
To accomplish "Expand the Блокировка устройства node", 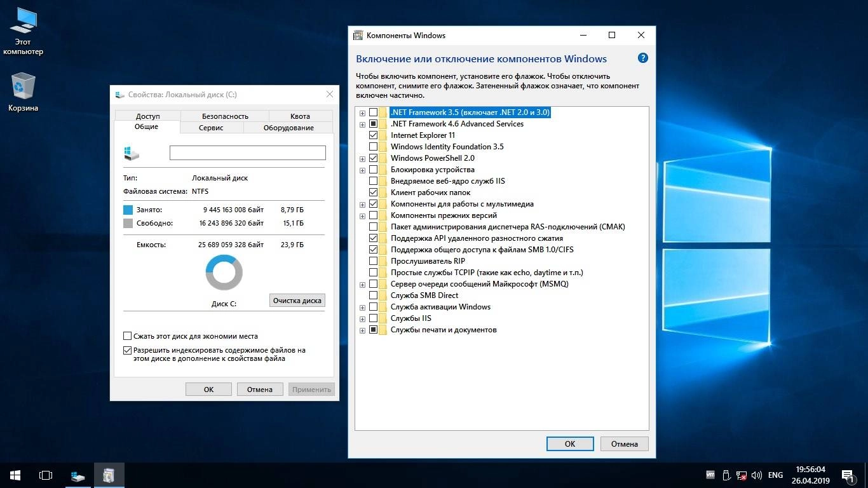I will click(362, 170).
